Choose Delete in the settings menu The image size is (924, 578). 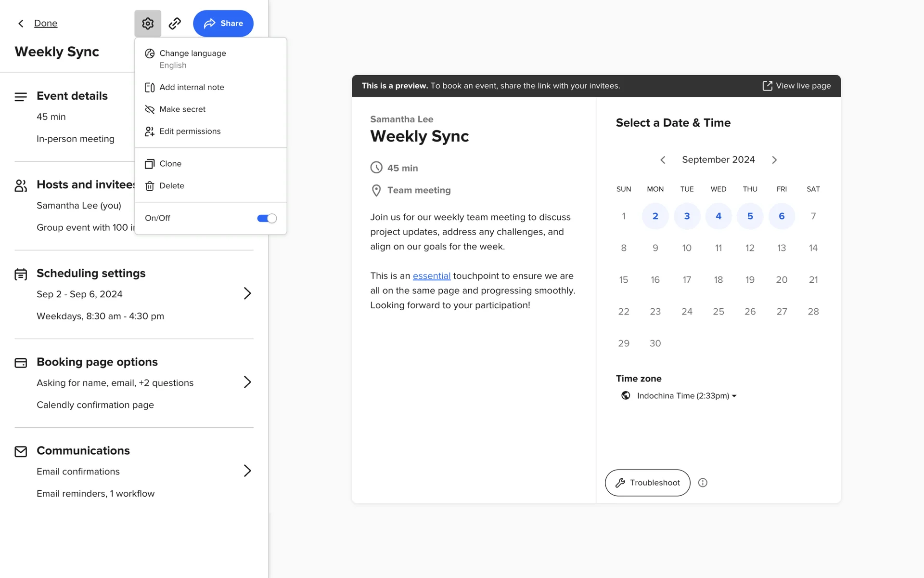[x=171, y=186]
